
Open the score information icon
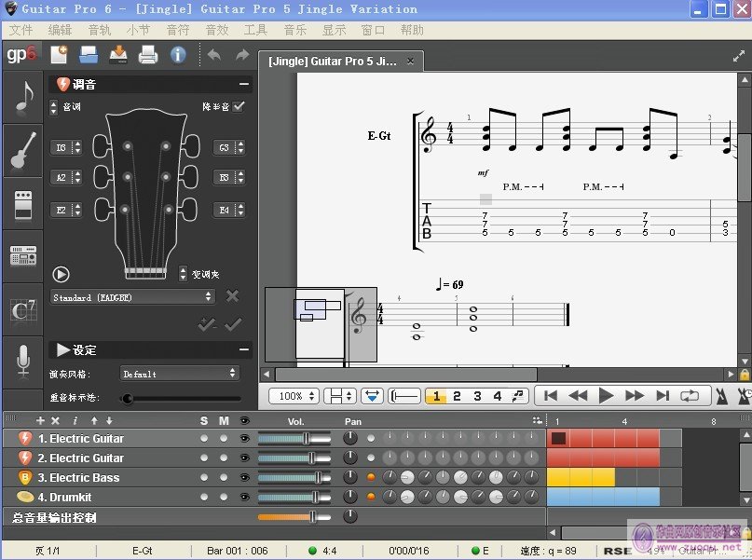coord(178,55)
